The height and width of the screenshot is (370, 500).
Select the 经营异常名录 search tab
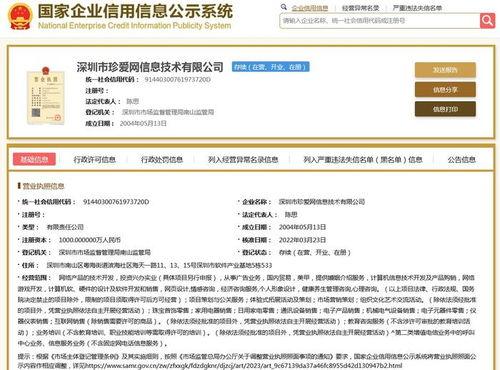(x=361, y=8)
